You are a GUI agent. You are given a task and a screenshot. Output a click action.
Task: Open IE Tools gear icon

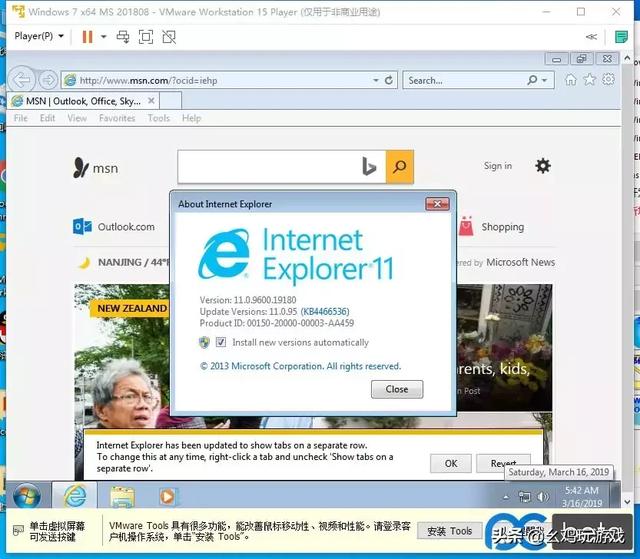point(608,79)
